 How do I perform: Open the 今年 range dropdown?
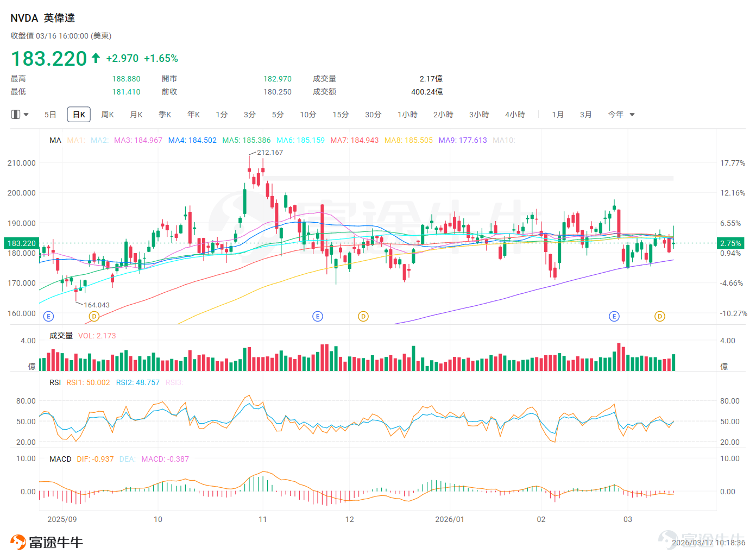[x=621, y=115]
